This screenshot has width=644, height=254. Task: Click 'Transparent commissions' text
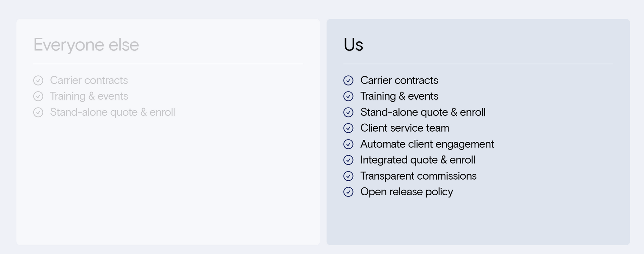pyautogui.click(x=418, y=176)
